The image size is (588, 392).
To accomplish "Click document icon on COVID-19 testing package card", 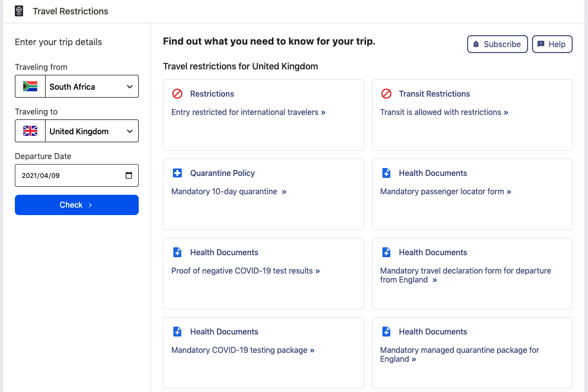I will (177, 332).
